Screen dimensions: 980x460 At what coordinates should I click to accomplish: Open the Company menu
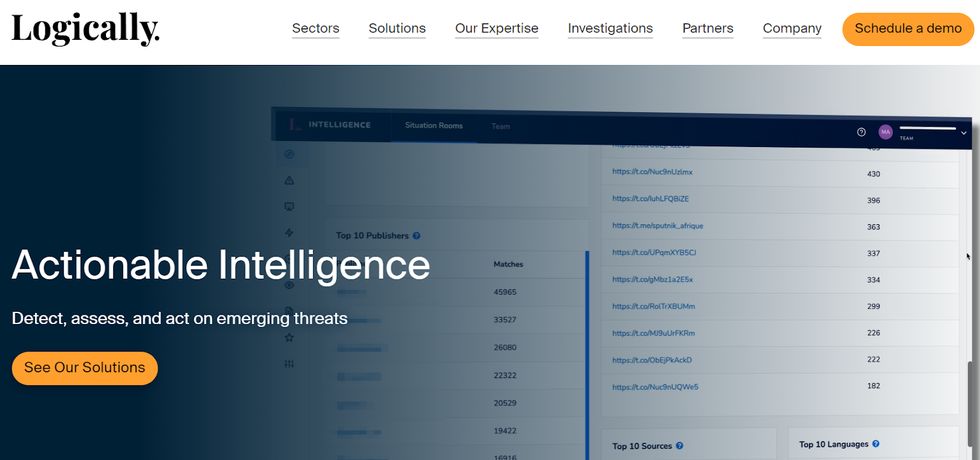point(792,28)
